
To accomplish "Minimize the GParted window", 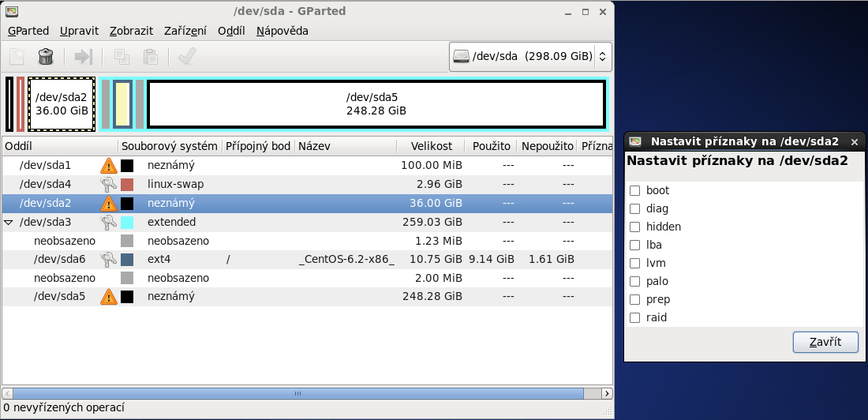I will [568, 12].
